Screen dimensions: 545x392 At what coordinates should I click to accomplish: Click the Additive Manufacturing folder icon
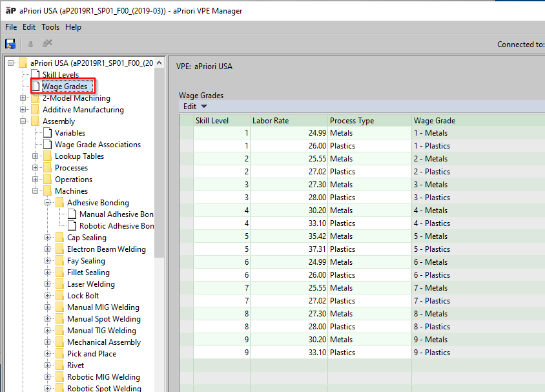coord(35,110)
